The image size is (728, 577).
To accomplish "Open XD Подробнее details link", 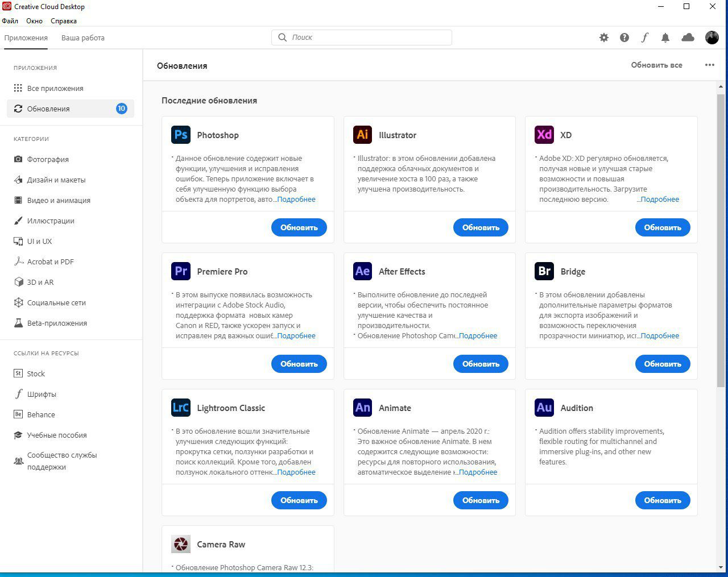I will tap(660, 200).
